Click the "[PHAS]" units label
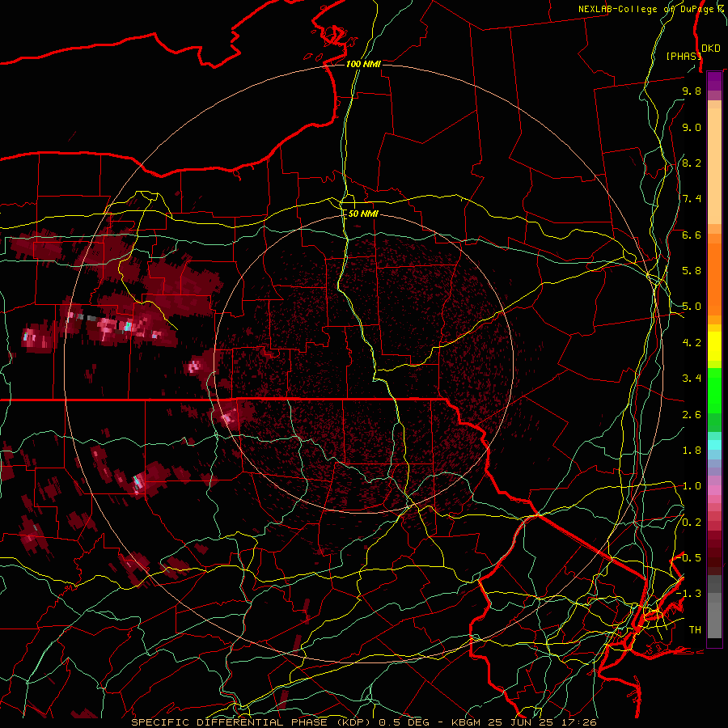This screenshot has width=728, height=728. (x=684, y=56)
